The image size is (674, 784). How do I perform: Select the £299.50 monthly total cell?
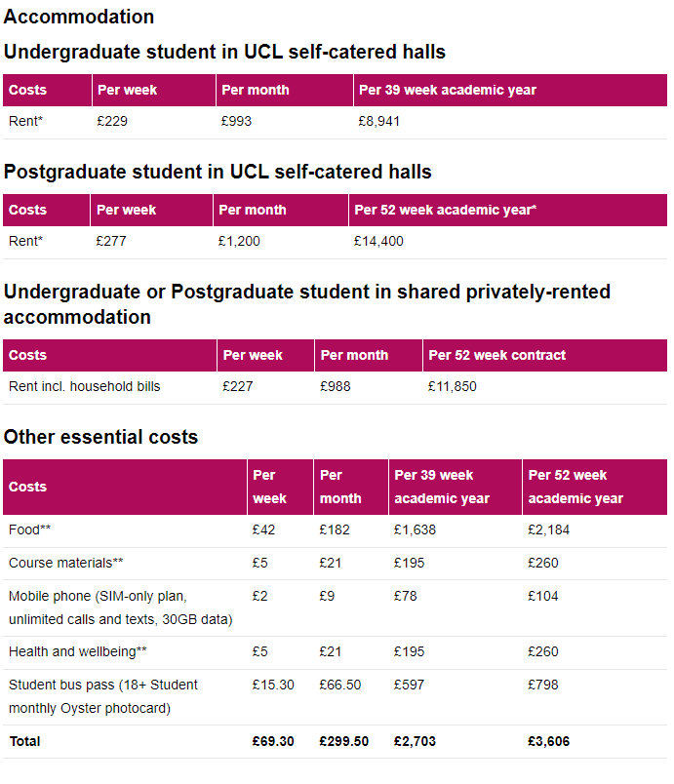click(343, 741)
